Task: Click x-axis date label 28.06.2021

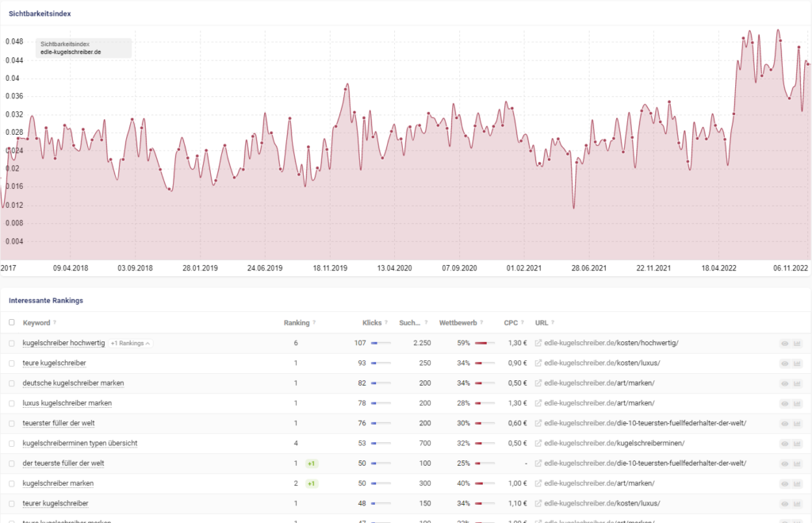Action: pyautogui.click(x=589, y=268)
